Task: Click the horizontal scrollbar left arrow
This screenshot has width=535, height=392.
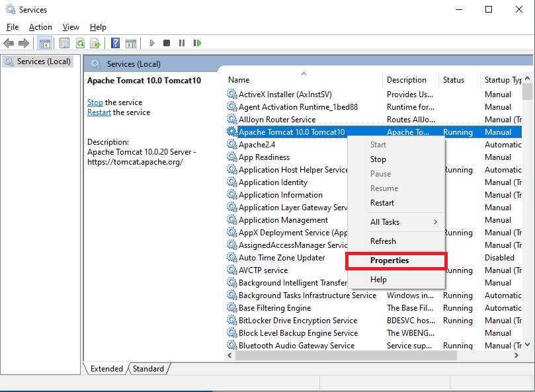Action: pyautogui.click(x=229, y=355)
